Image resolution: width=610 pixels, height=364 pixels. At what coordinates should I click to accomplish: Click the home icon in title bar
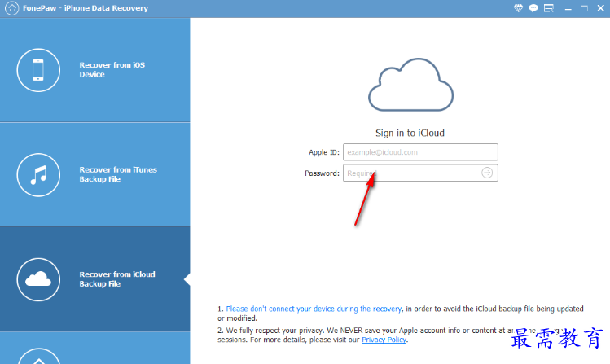[x=11, y=8]
